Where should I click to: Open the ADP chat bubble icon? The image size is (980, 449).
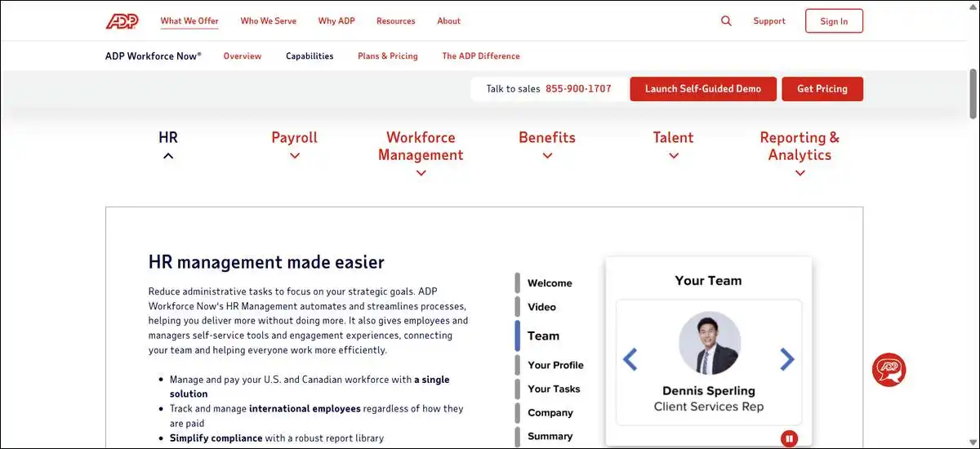[889, 370]
